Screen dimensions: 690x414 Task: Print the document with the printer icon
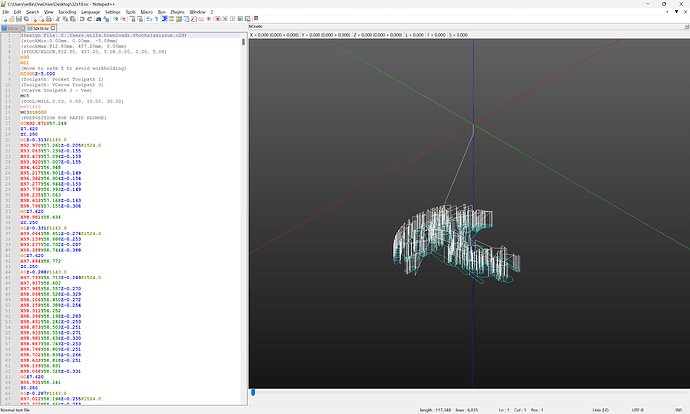click(x=49, y=19)
